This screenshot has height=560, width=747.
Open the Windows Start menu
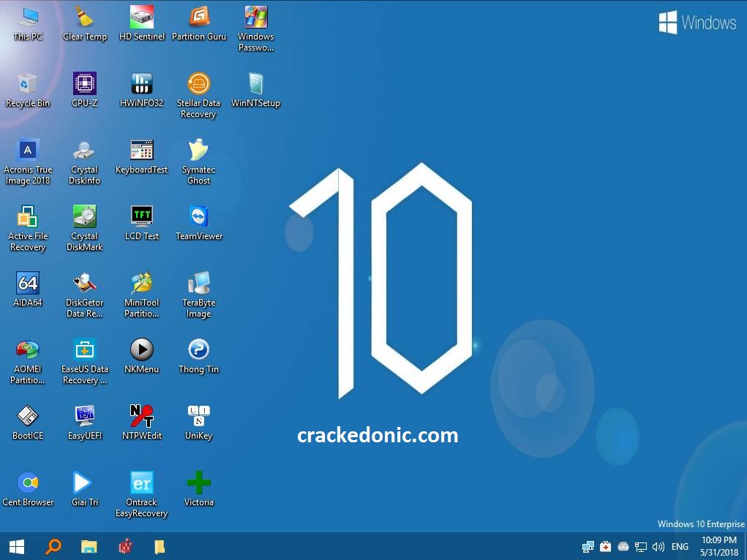pyautogui.click(x=17, y=547)
